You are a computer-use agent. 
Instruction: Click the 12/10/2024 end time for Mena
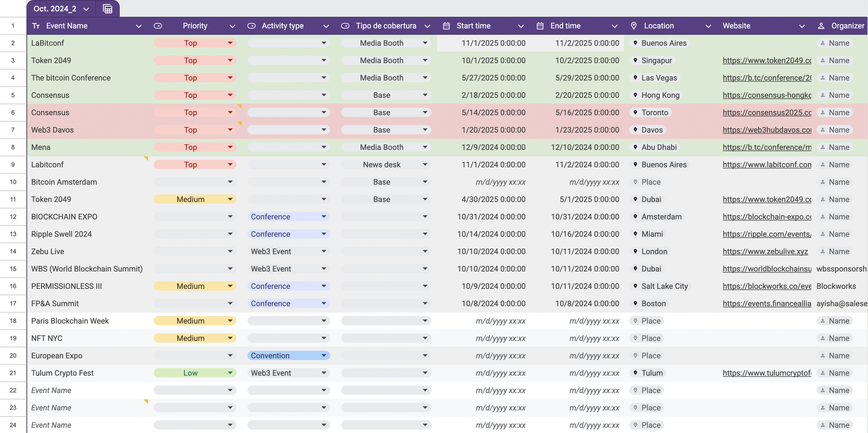coord(577,147)
